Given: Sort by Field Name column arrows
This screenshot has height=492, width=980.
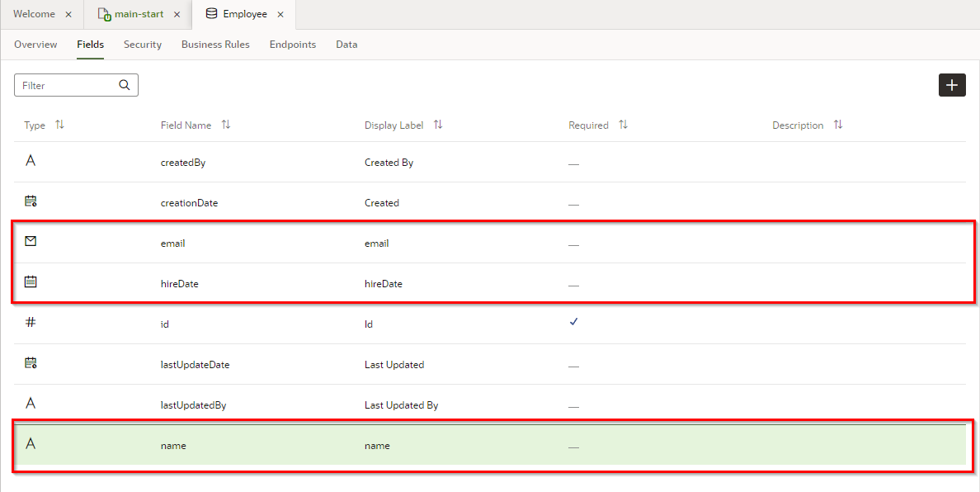Looking at the screenshot, I should [226, 125].
